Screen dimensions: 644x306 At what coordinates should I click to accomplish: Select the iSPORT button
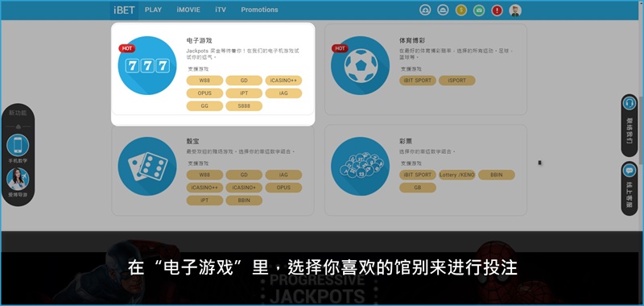tap(457, 81)
